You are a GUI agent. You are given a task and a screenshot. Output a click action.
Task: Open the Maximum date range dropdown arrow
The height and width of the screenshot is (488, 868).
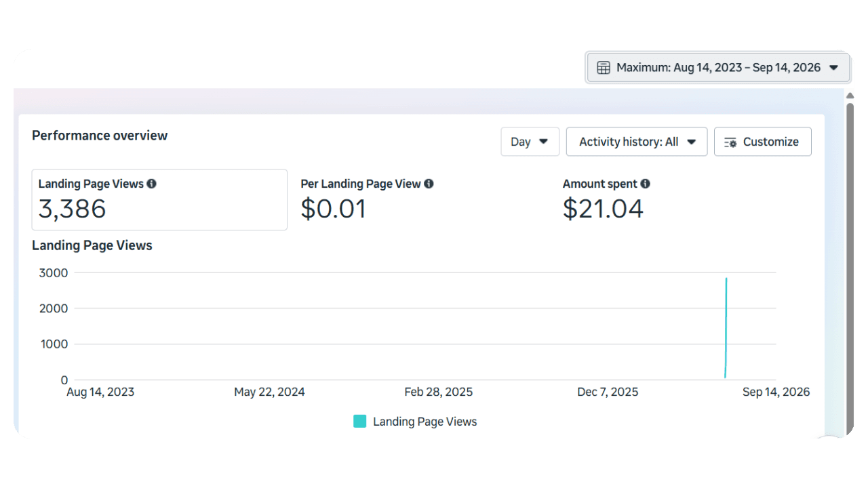point(834,68)
